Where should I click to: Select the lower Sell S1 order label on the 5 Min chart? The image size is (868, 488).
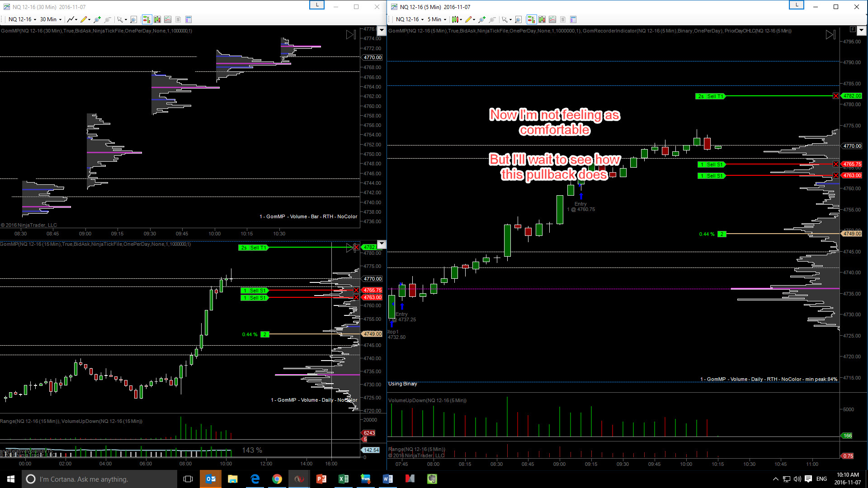712,176
